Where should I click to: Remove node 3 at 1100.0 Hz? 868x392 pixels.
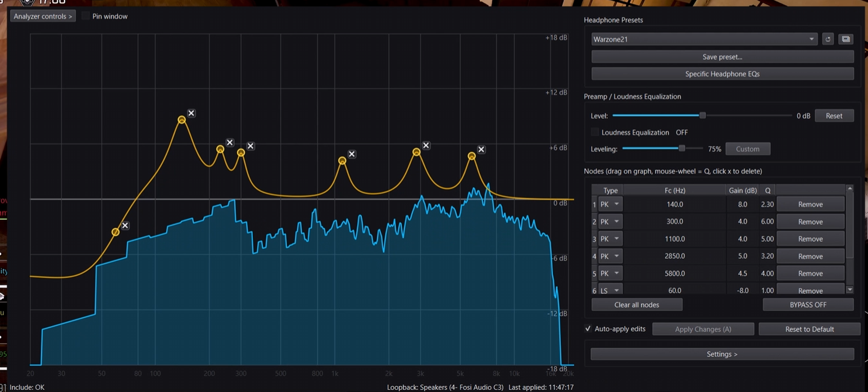pos(810,238)
